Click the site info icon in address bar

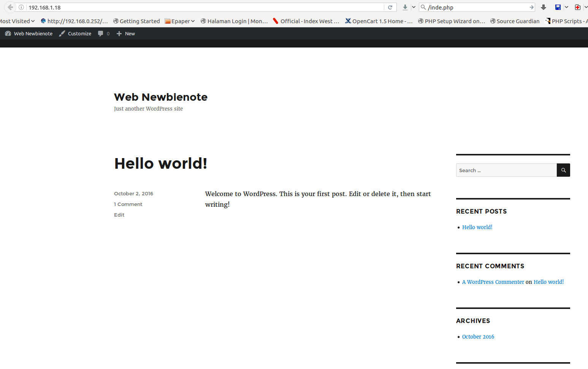tap(21, 7)
